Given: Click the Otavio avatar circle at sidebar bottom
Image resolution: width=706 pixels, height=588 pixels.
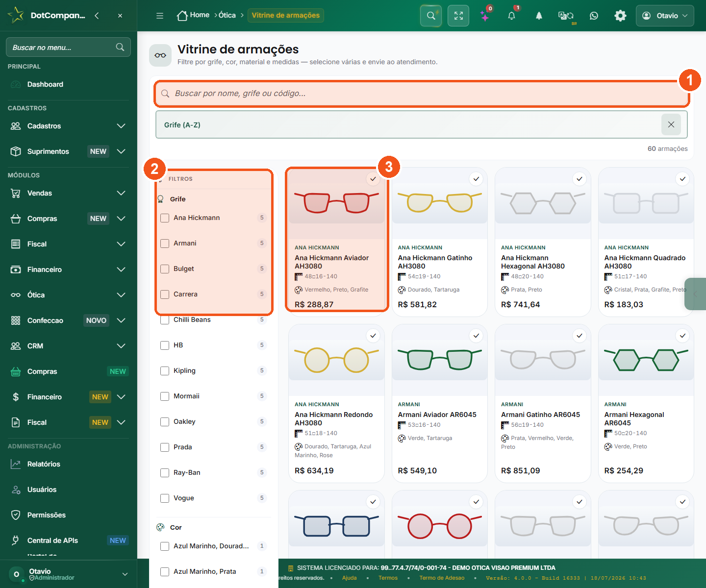Looking at the screenshot, I should (17, 574).
